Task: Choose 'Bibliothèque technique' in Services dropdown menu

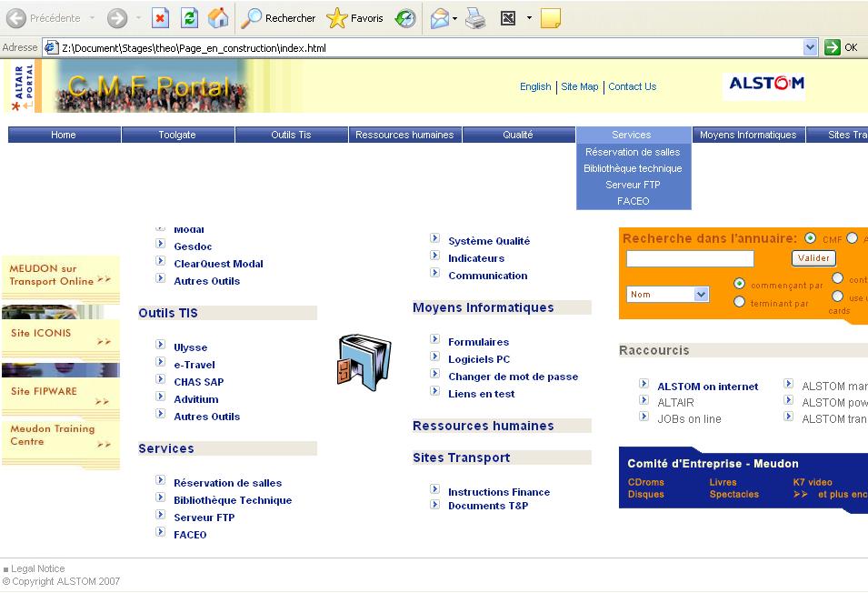Action: tap(634, 168)
